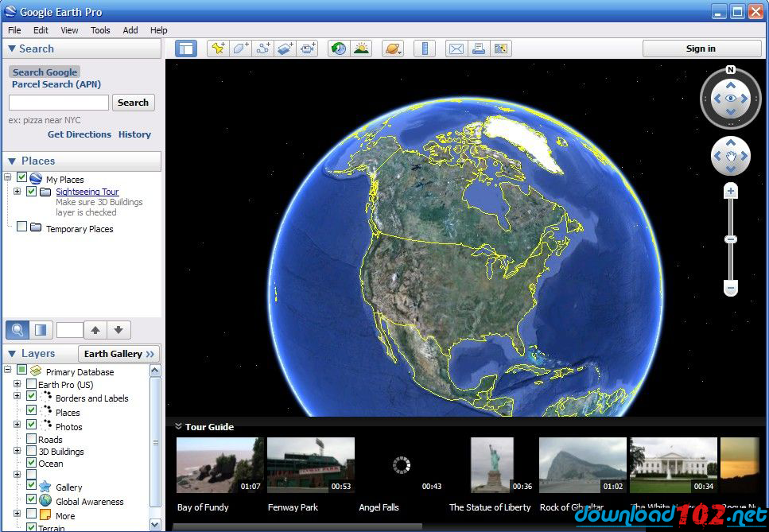769x532 pixels.
Task: Move selected place down with arrow
Action: [118, 330]
